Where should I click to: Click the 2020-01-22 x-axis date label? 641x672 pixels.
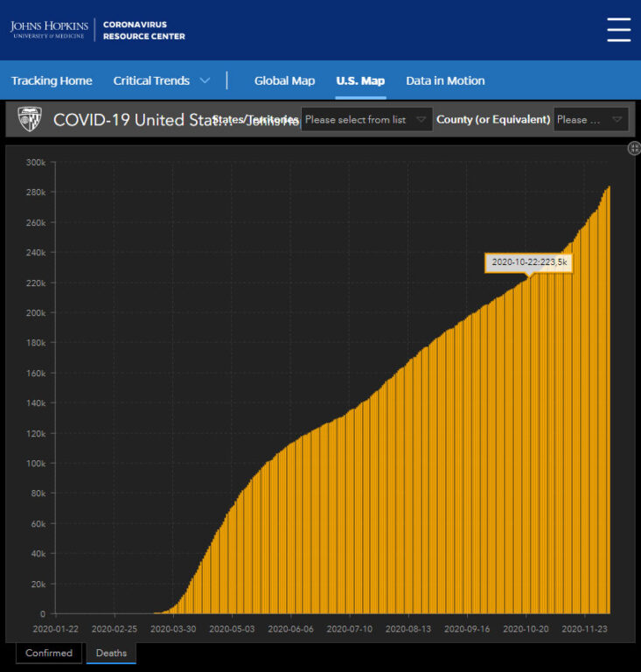56,629
